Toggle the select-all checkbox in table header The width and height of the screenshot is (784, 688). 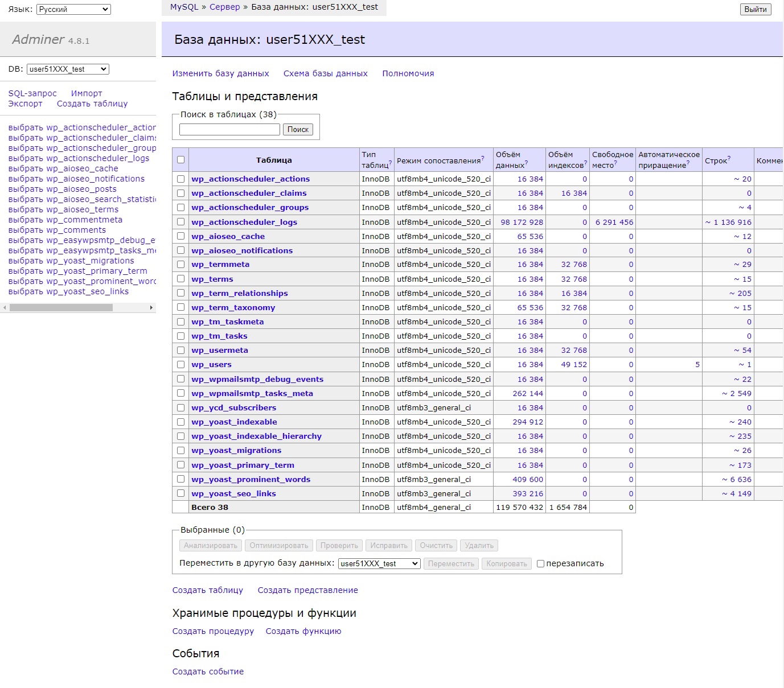[x=181, y=160]
